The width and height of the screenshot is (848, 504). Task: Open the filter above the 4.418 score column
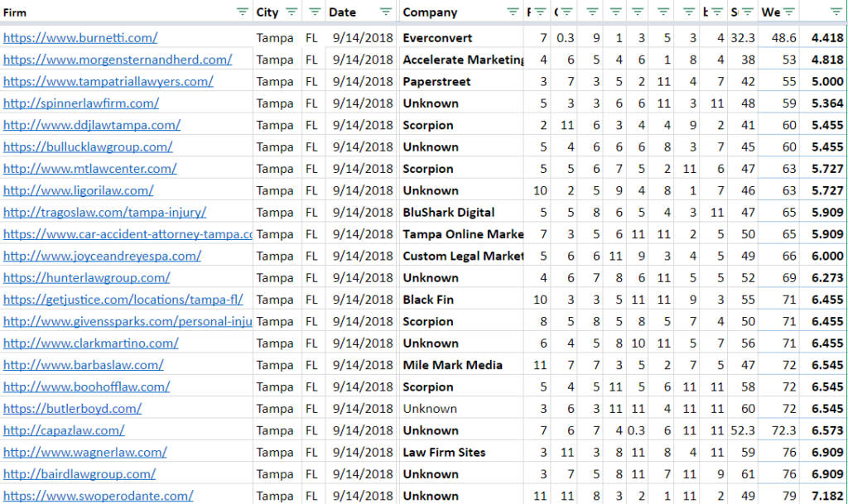pyautogui.click(x=836, y=12)
